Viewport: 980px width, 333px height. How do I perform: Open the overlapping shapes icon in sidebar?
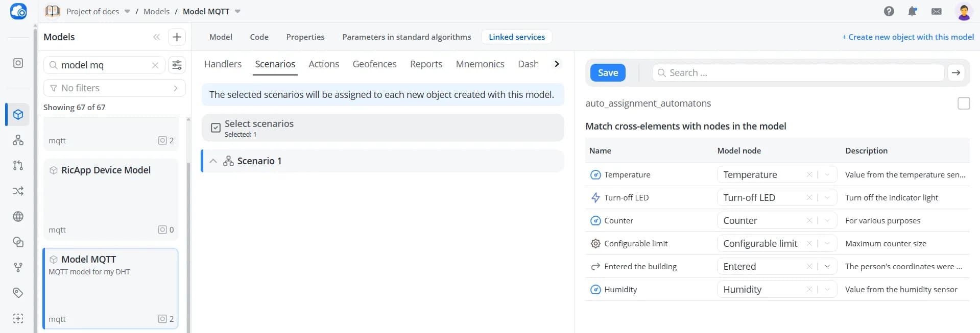pos(18,242)
